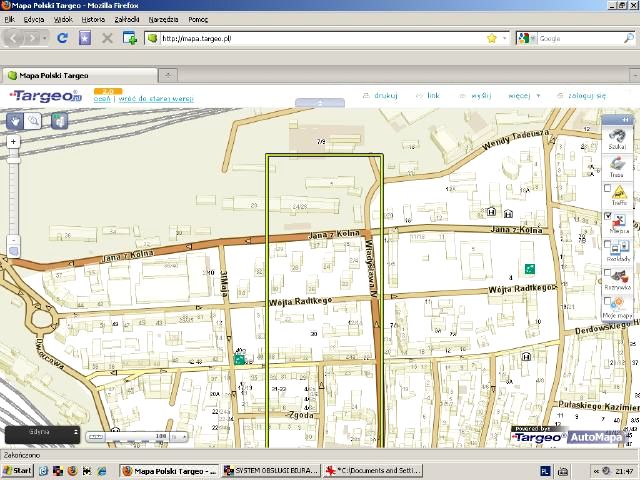Open the Edycja menu

pyautogui.click(x=34, y=19)
